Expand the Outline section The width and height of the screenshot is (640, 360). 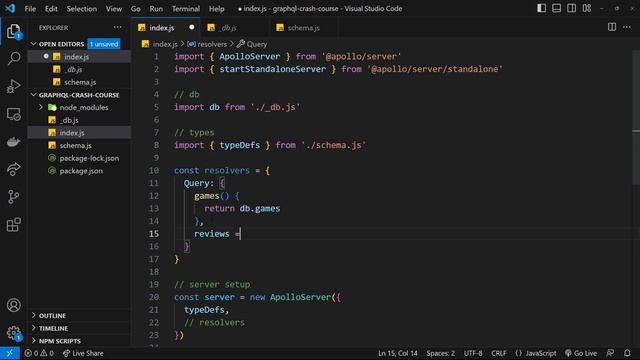[x=33, y=316]
